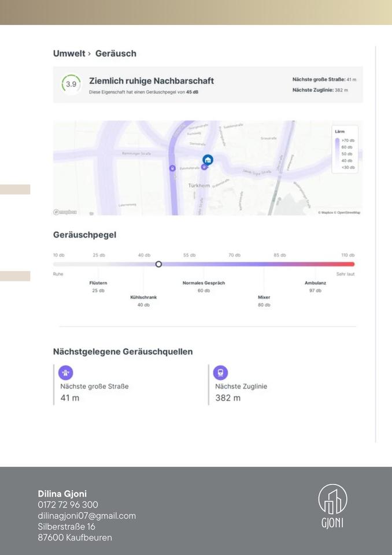Click the Mapbox logo on the map
This screenshot has height=555, width=392.
pos(65,212)
